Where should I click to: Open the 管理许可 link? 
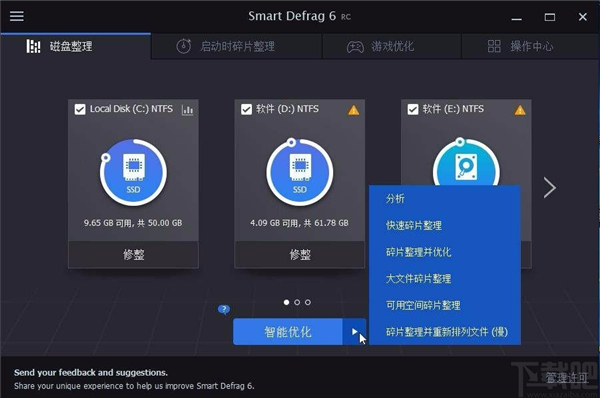(567, 378)
